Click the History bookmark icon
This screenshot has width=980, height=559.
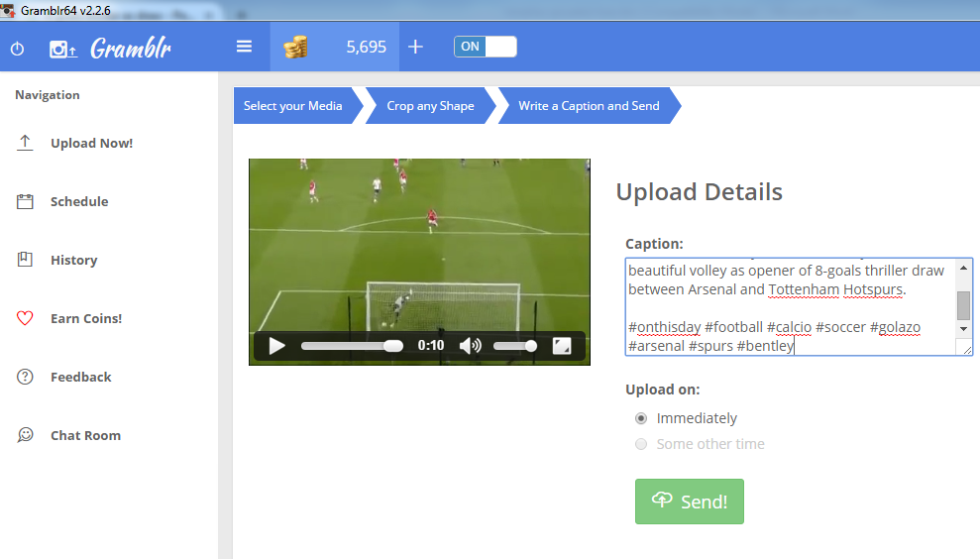pos(25,260)
